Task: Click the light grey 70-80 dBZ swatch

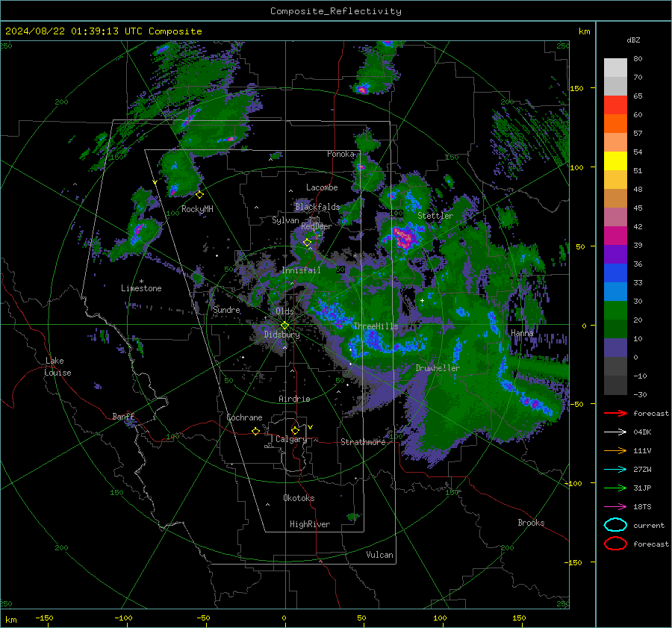Action: click(x=615, y=68)
